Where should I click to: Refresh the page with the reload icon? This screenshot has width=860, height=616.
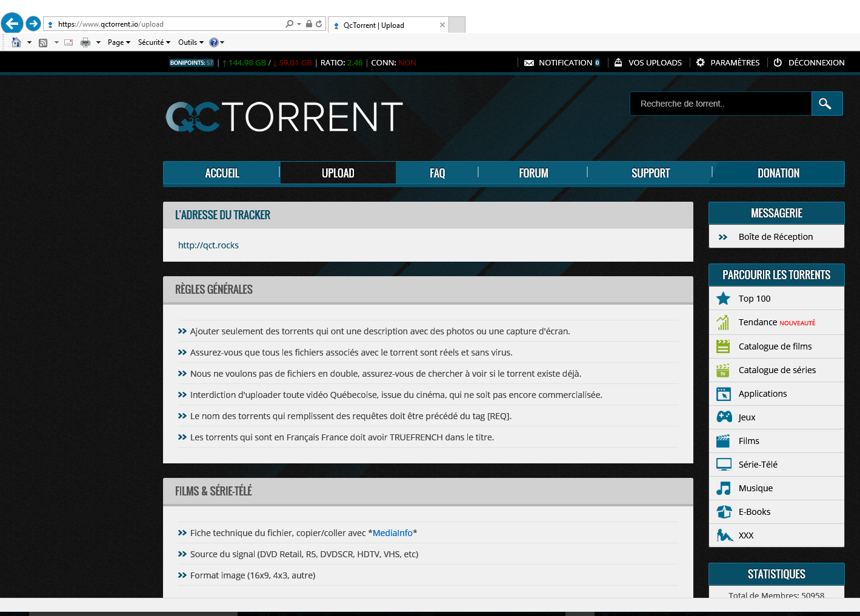click(x=319, y=24)
